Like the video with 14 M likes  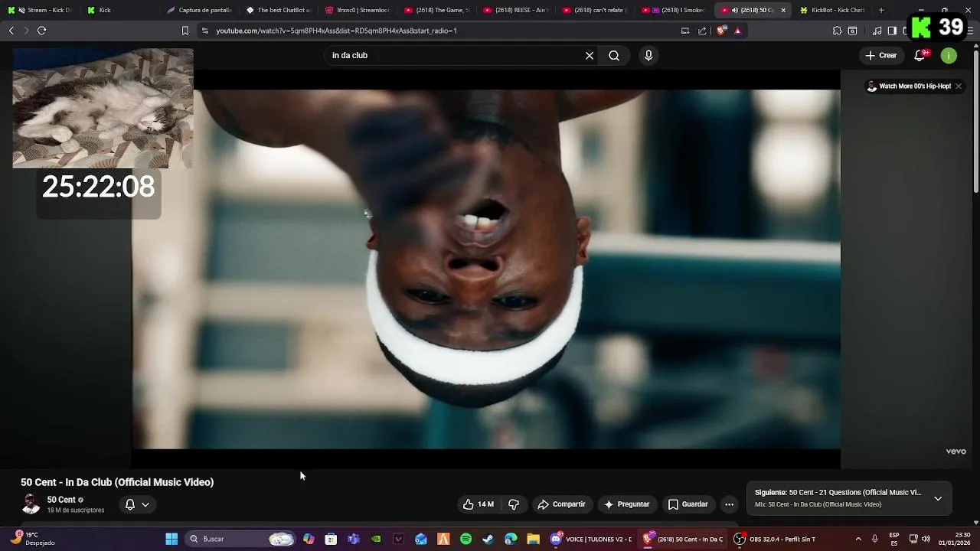point(479,504)
